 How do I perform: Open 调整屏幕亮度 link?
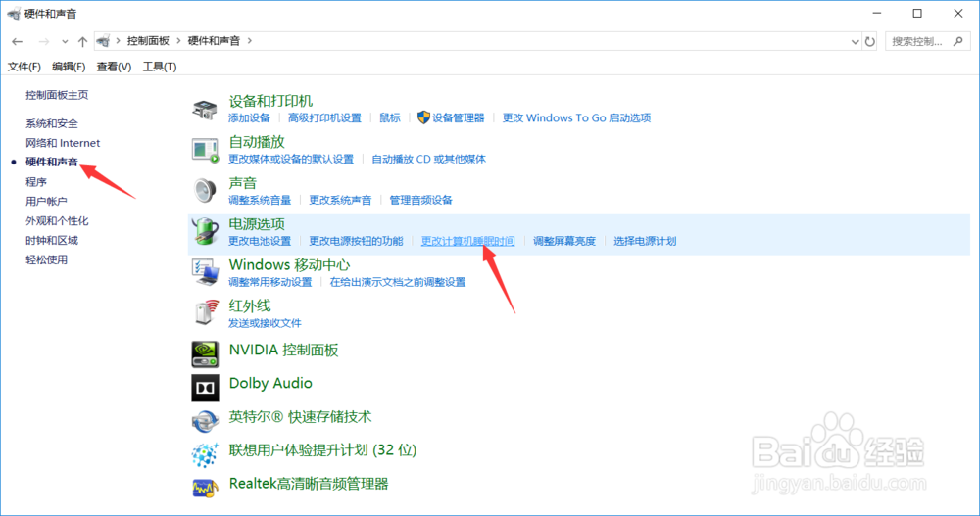[563, 241]
